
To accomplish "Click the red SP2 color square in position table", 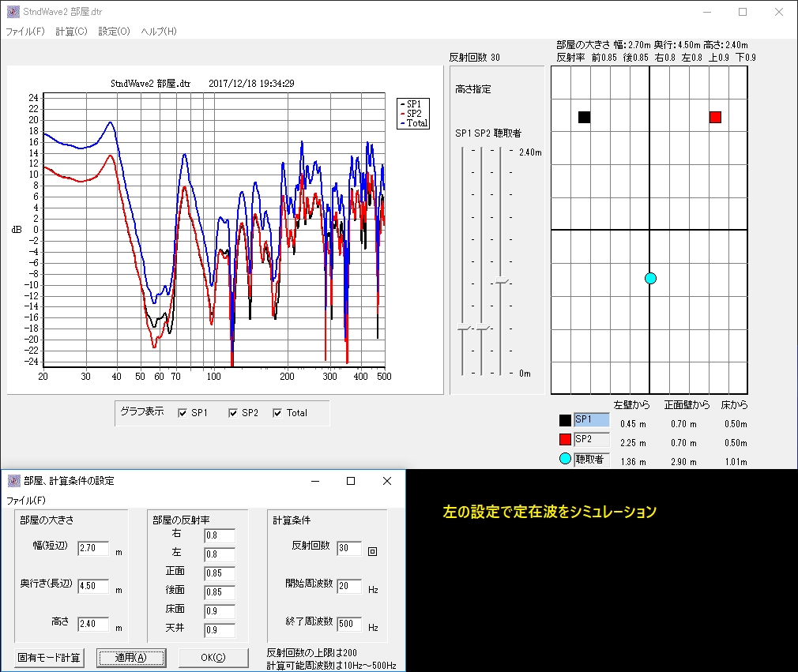I will 565,439.
